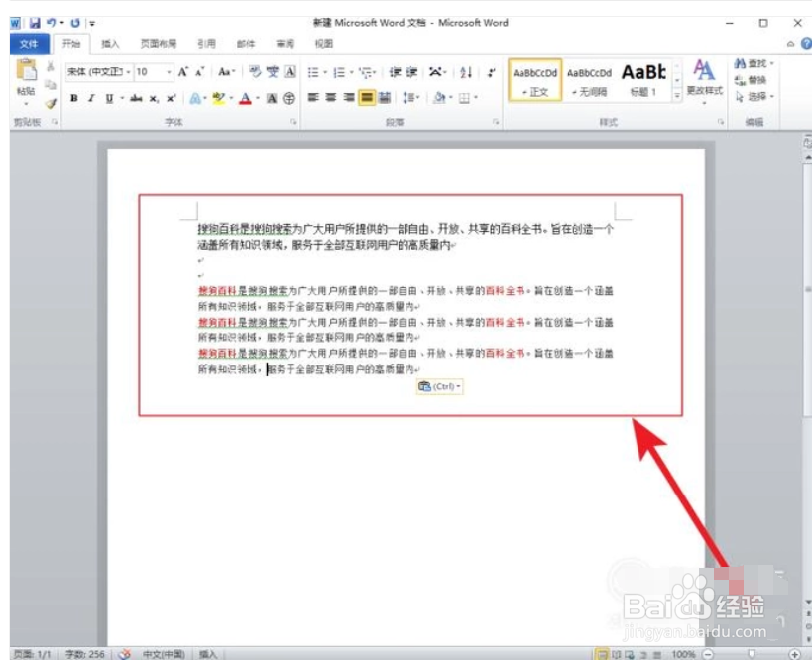Click the Decrease Indent icon
This screenshot has width=812, height=660.
point(396,72)
